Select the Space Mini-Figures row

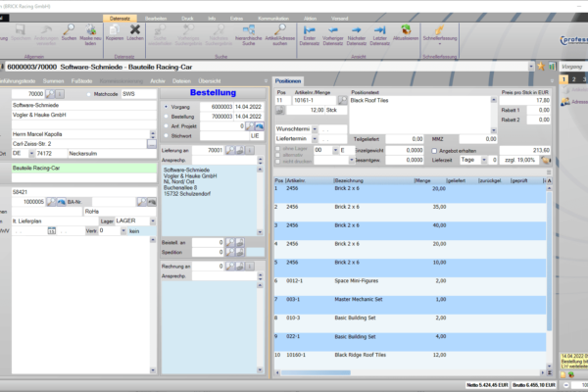click(x=370, y=282)
